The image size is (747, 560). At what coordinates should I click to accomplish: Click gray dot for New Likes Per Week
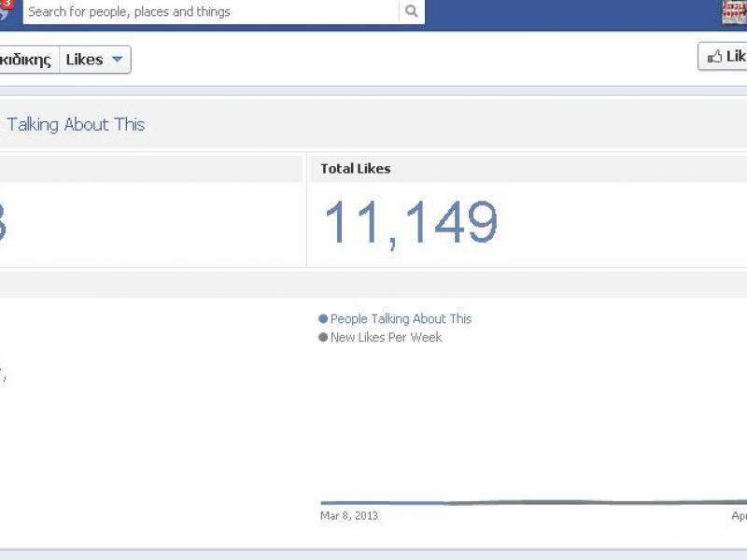(x=323, y=338)
